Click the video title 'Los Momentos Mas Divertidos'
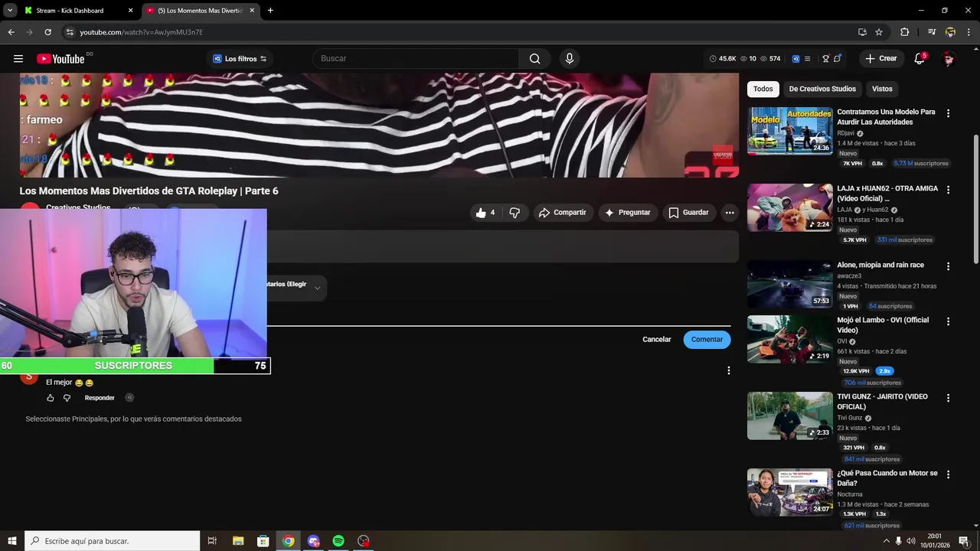The width and height of the screenshot is (980, 551). 149,191
